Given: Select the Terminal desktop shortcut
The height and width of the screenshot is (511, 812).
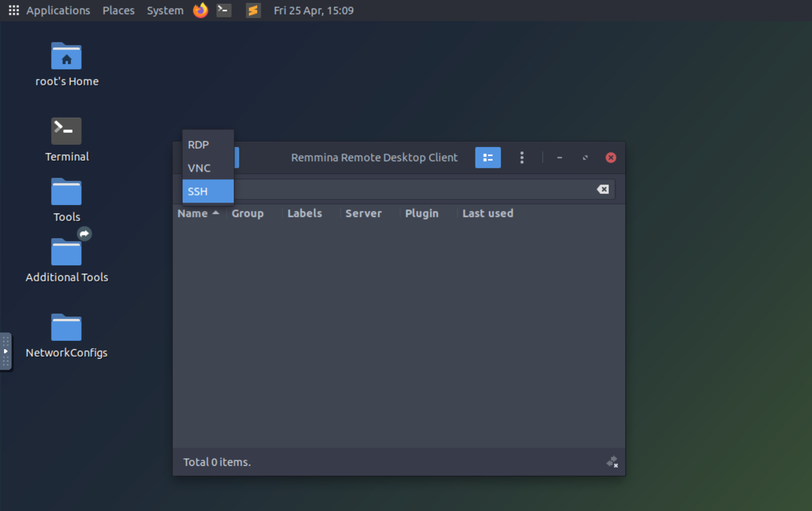Looking at the screenshot, I should (66, 140).
